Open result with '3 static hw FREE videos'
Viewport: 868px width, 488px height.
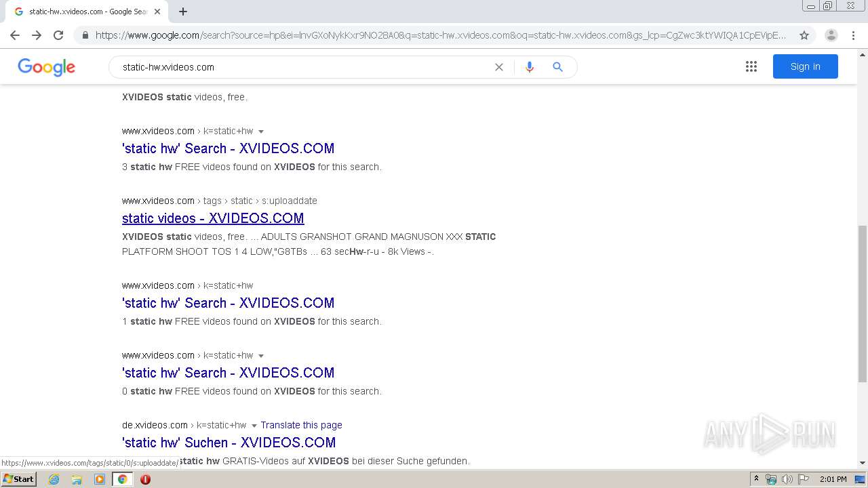(228, 148)
